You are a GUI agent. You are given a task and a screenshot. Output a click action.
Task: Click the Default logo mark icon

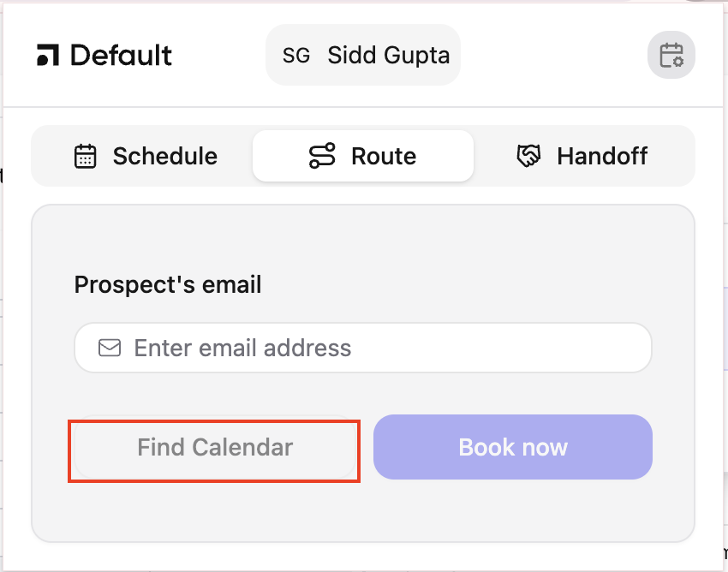tap(48, 56)
